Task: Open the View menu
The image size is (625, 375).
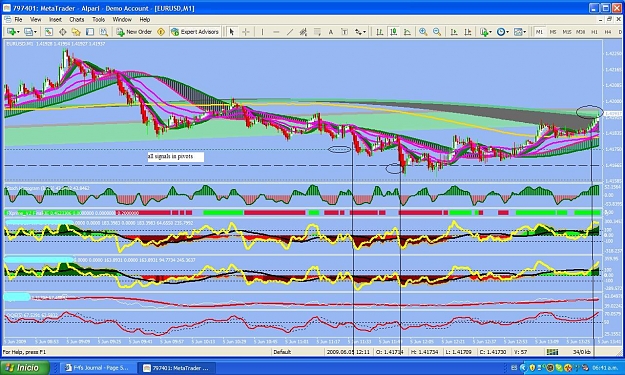Action: (x=35, y=19)
